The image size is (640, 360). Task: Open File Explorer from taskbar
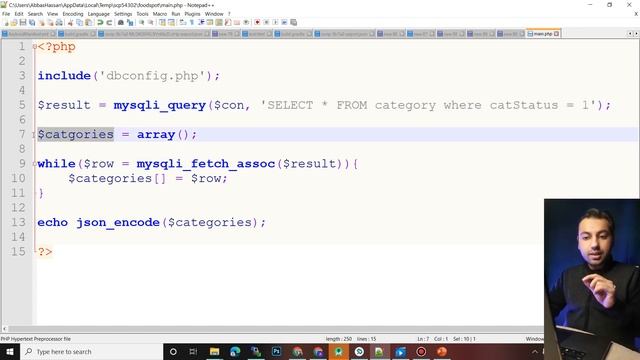214,351
